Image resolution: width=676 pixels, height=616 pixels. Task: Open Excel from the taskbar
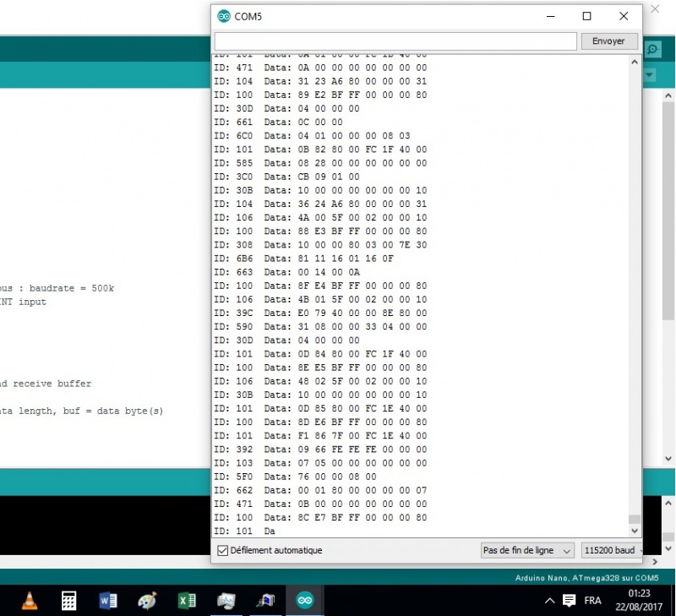tap(187, 601)
